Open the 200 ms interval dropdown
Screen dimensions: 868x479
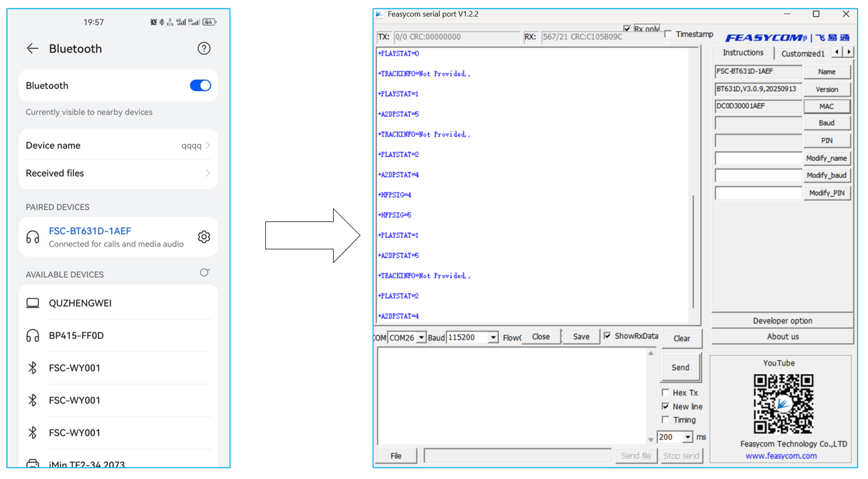pyautogui.click(x=688, y=437)
